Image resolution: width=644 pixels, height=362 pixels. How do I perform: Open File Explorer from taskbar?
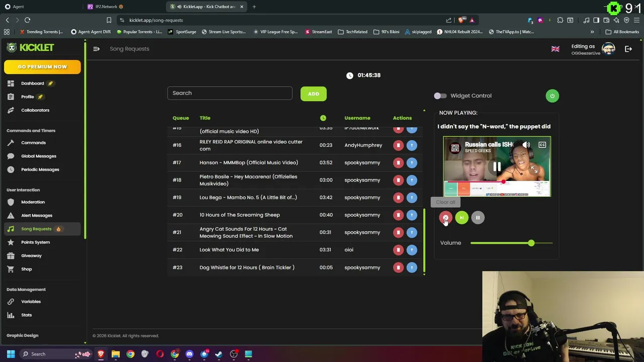[x=115, y=354]
